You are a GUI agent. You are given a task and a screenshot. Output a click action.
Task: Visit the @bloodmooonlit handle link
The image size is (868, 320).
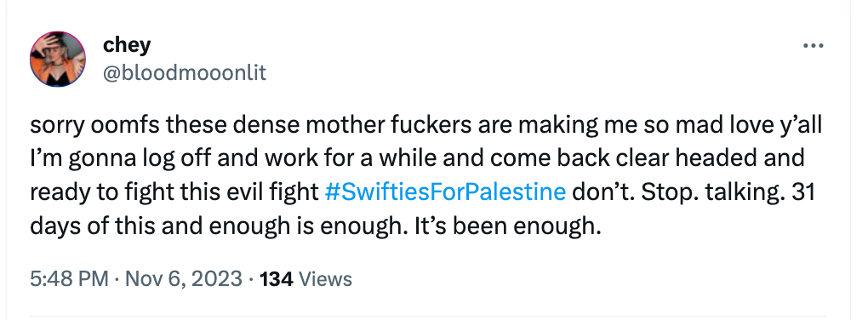185,72
